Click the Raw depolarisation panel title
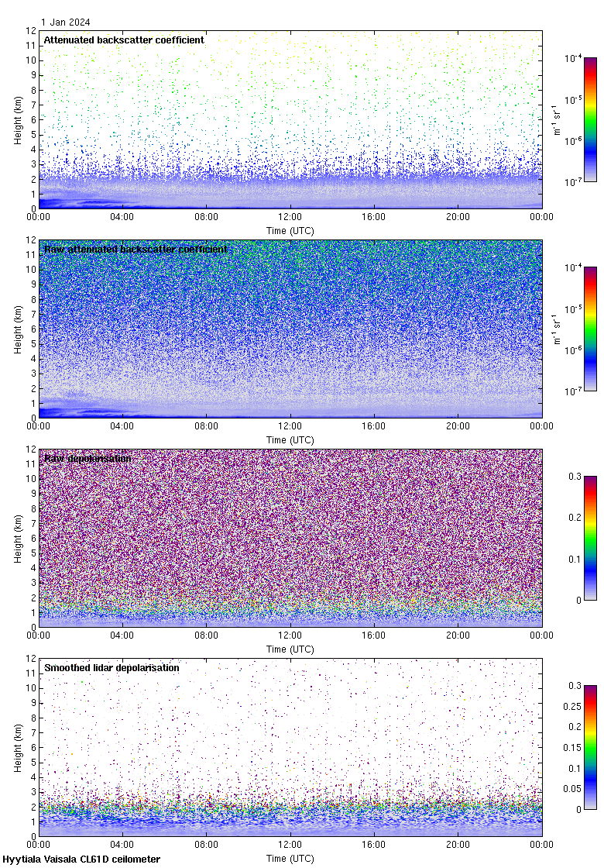Viewport: 604px width, 868px height. (x=88, y=458)
